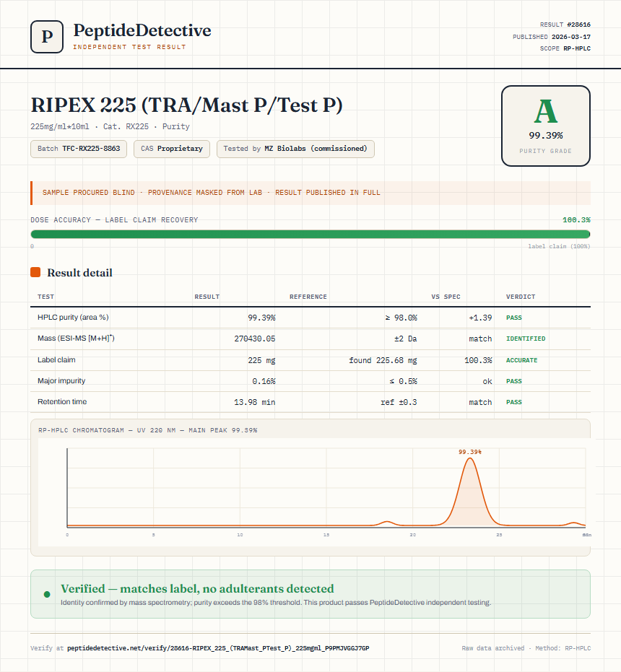
Task: Click the RESULT column header
Action: coord(207,297)
